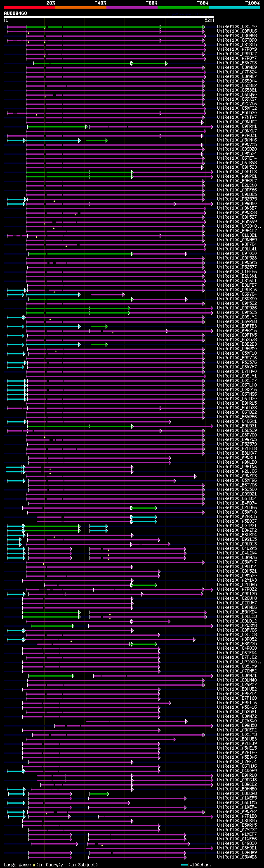The height and width of the screenshot is (868, 264).
Task: Select hit label UniRef100_C5XFI2
Action: tap(237, 108)
